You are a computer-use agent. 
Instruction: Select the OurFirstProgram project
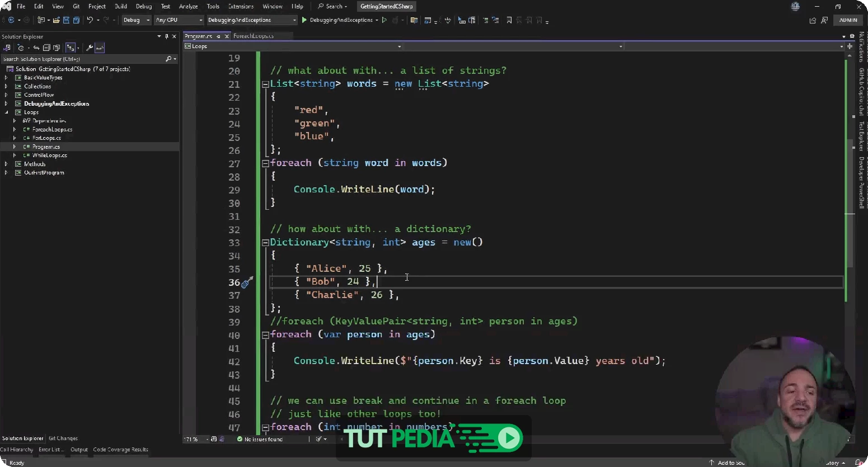44,173
